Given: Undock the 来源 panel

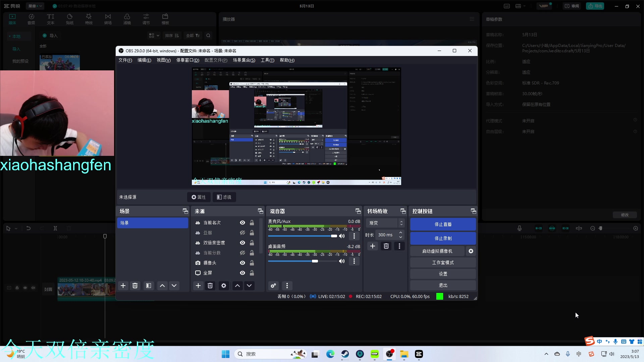Looking at the screenshot, I should [260, 211].
